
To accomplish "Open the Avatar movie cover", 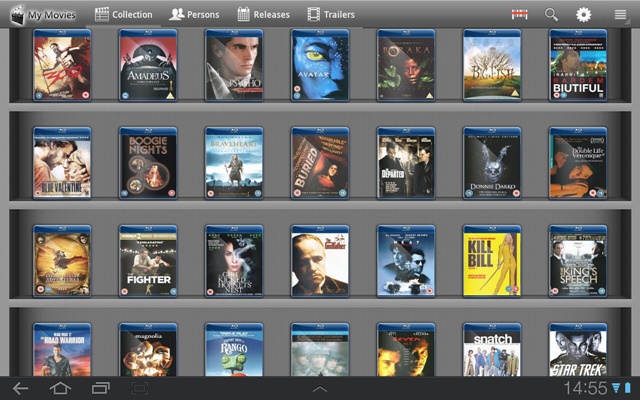I will click(x=320, y=65).
